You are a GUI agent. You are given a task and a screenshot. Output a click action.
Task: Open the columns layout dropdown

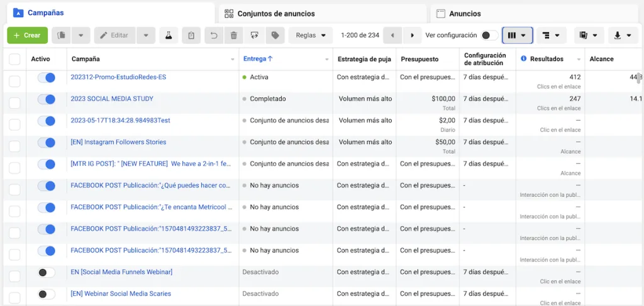point(517,35)
